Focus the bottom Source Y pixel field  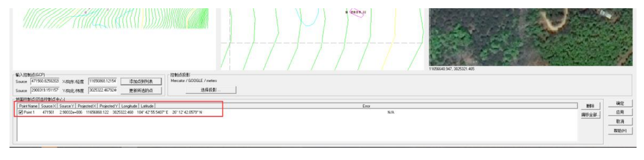45,90
